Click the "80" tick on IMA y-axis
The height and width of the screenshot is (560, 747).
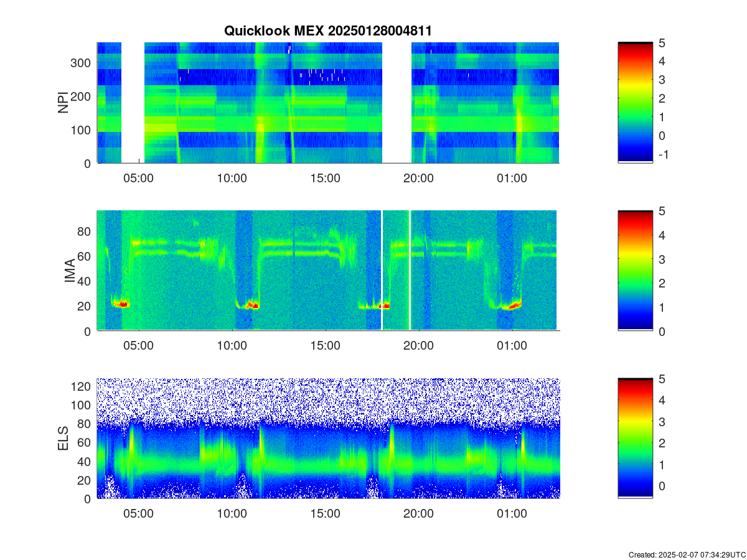[x=85, y=231]
